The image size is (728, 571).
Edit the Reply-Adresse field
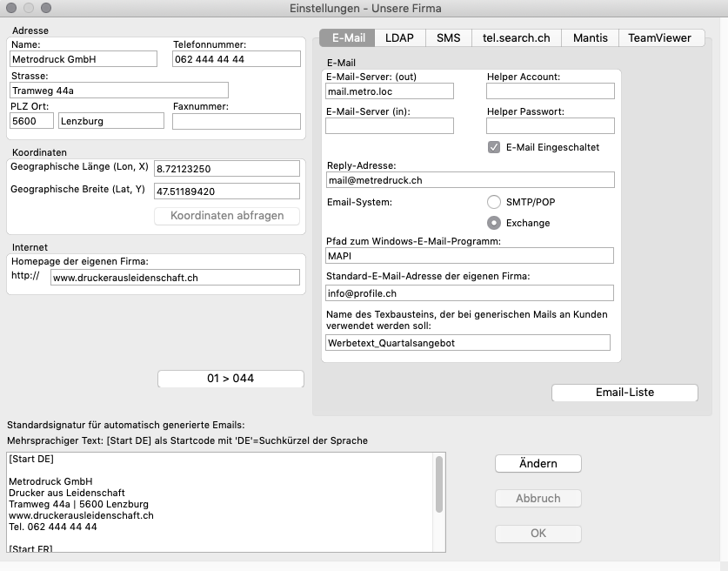[x=470, y=180]
